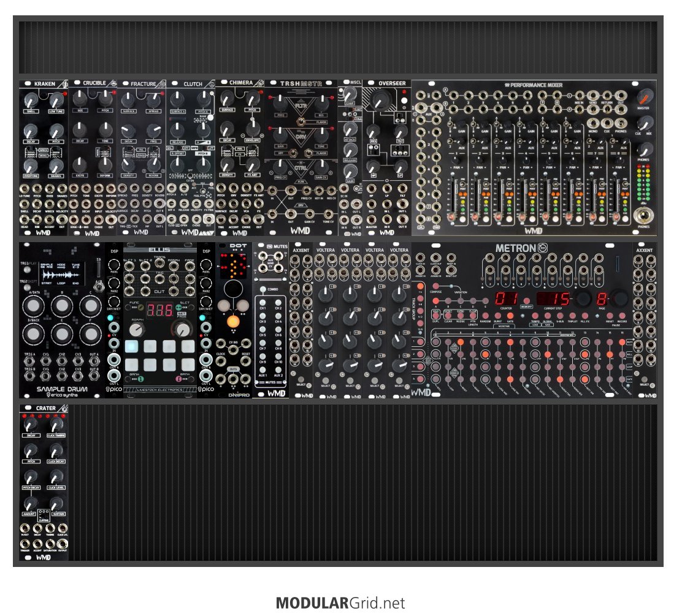Adjust the Performance Mixer PHONES knob

pos(645,150)
